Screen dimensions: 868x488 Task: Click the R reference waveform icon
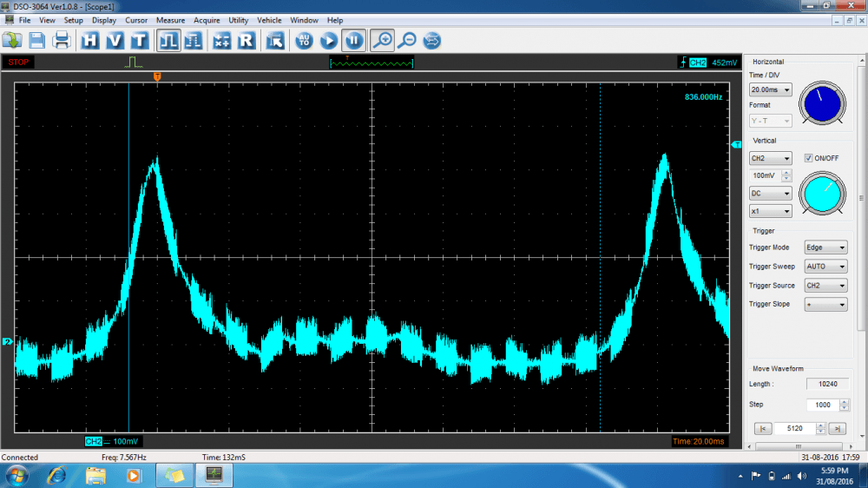click(246, 40)
